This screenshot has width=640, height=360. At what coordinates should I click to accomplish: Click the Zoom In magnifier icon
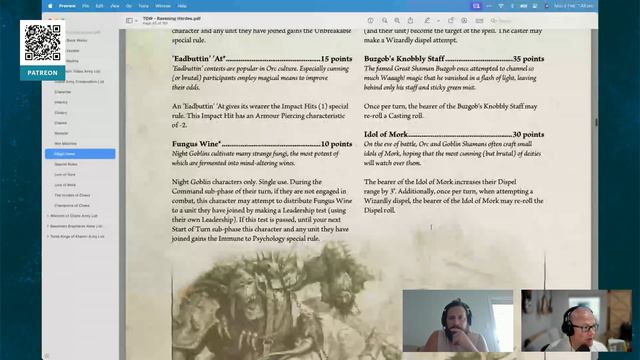click(x=397, y=20)
